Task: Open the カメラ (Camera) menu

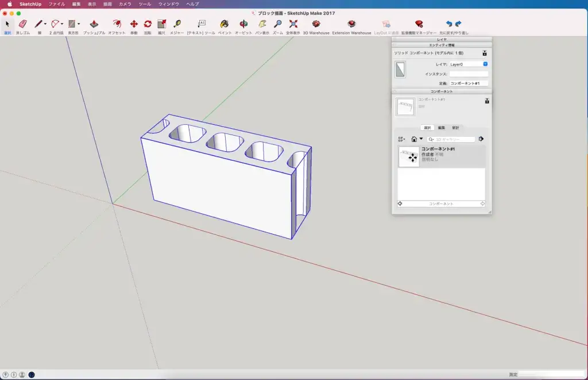Action: coord(125,4)
